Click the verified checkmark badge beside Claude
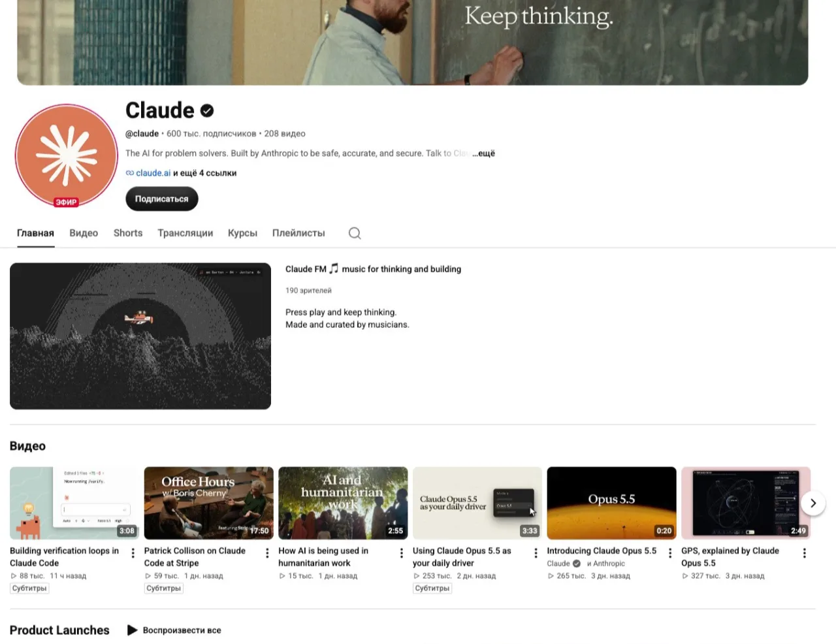 pos(207,111)
